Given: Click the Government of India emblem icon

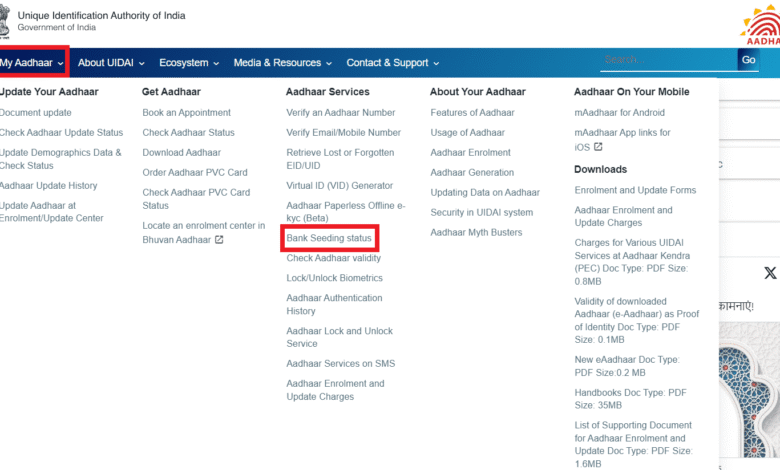Looking at the screenshot, I should click(4, 21).
